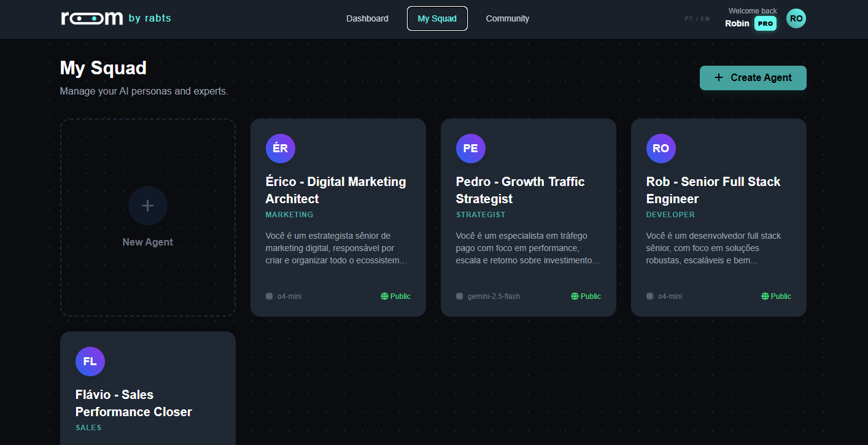Image resolution: width=868 pixels, height=445 pixels.
Task: Click Pedro's PE avatar icon
Action: (470, 148)
